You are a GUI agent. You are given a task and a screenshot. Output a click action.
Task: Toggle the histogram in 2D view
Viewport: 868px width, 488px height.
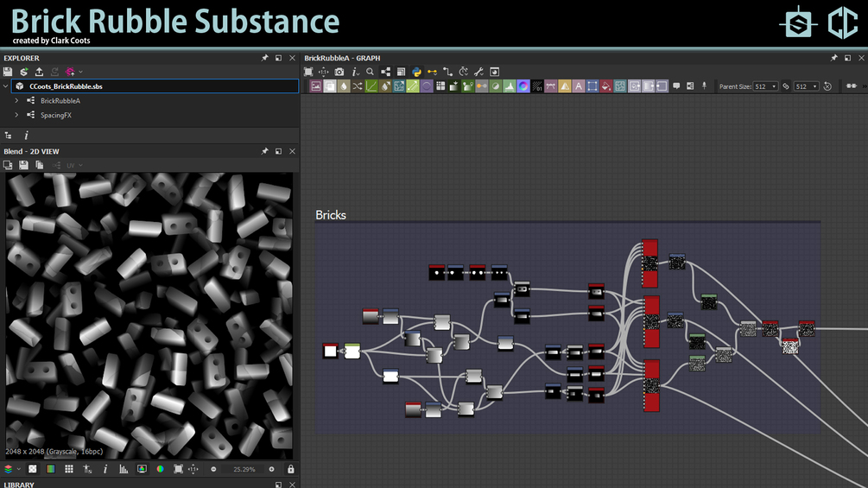click(124, 469)
